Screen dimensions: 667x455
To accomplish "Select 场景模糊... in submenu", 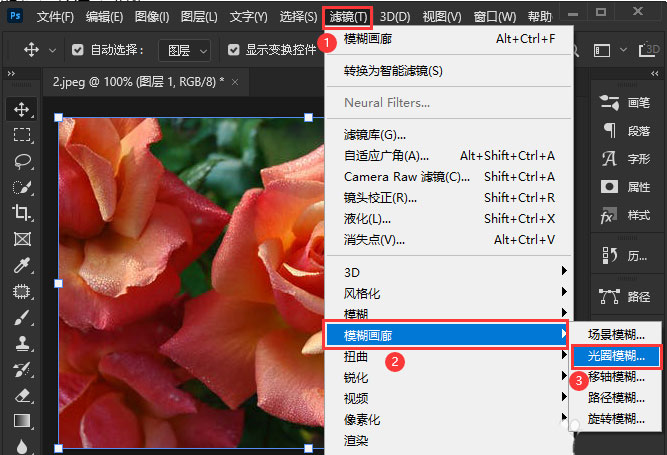I will pos(616,335).
